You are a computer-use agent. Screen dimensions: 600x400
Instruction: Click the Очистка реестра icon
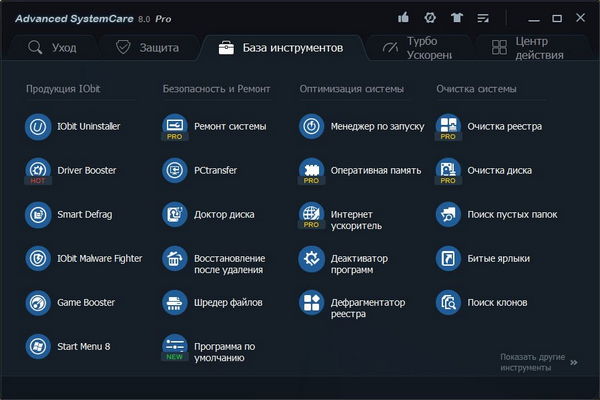pos(449,127)
